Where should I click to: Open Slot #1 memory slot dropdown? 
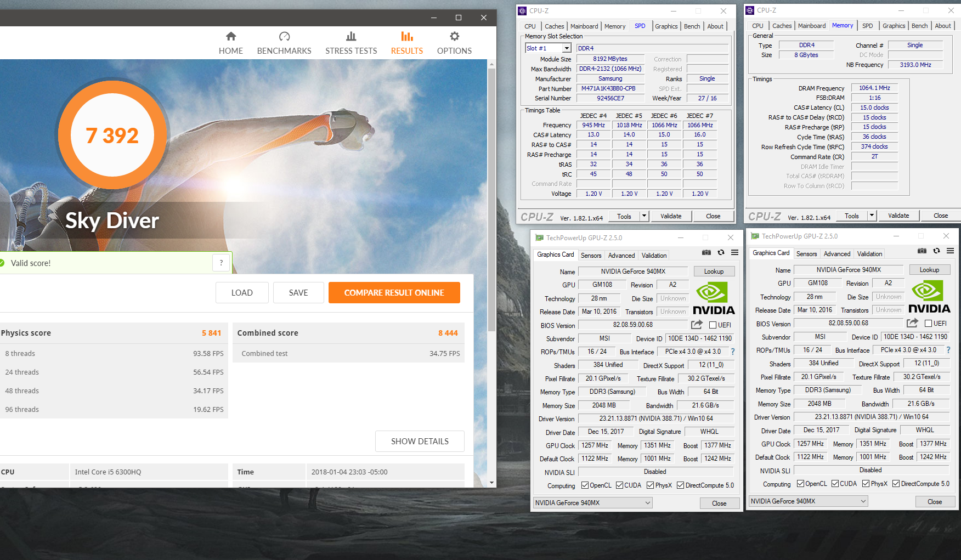coord(548,48)
